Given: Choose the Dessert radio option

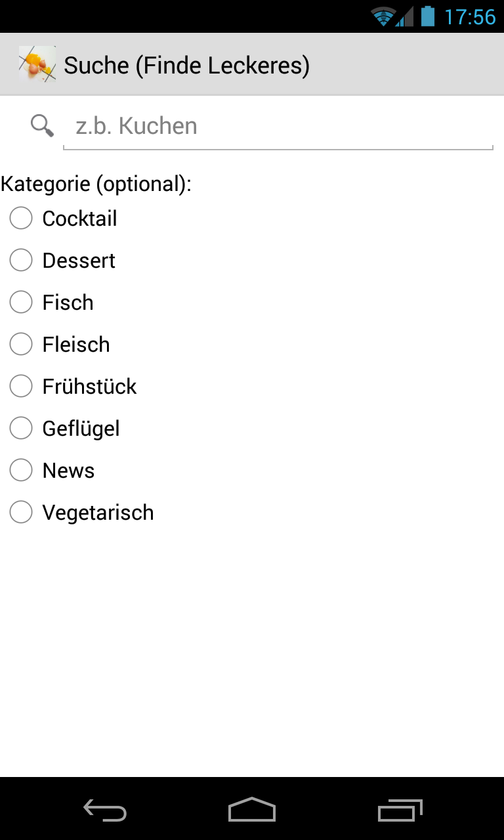Looking at the screenshot, I should click(x=21, y=261).
